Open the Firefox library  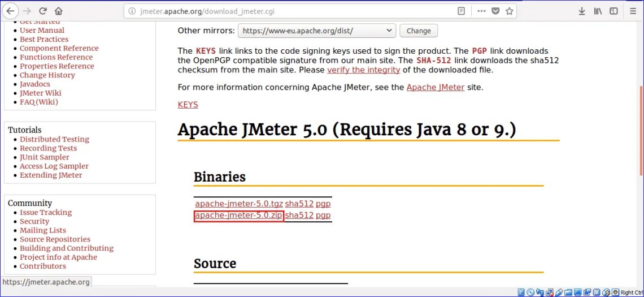pos(598,11)
